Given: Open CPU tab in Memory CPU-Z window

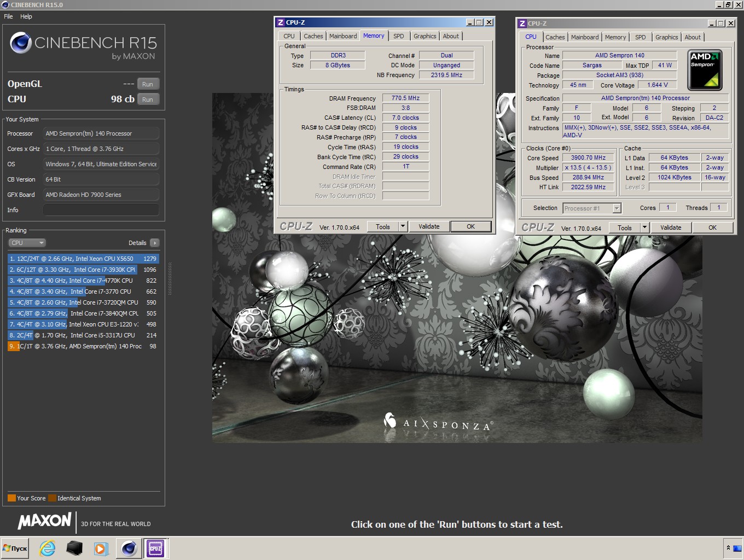Looking at the screenshot, I should coord(289,36).
